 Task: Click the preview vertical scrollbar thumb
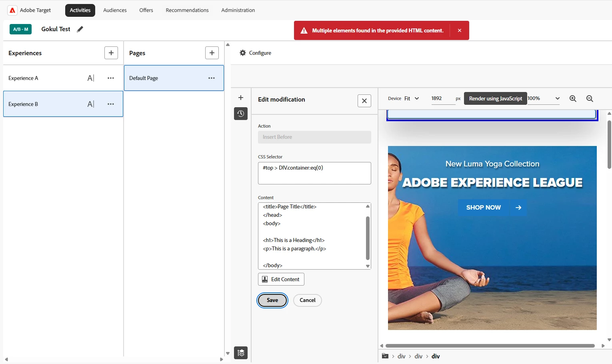click(609, 144)
